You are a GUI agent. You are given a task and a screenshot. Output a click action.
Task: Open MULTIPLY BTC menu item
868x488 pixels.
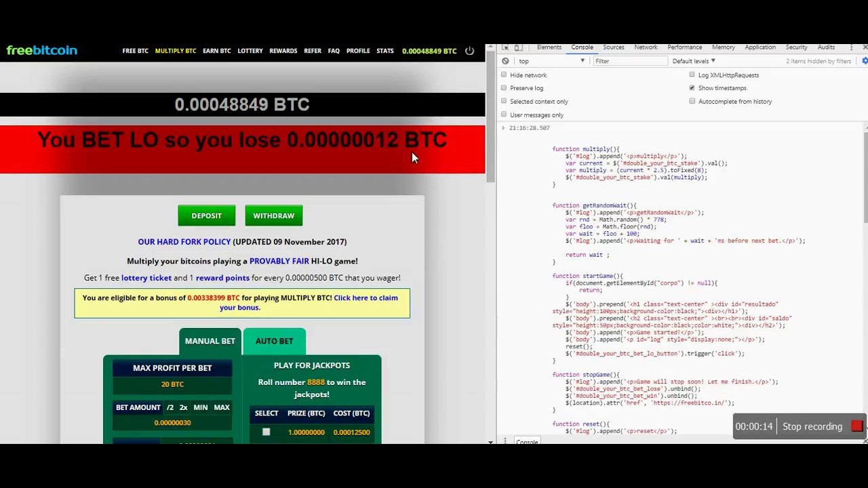(176, 51)
